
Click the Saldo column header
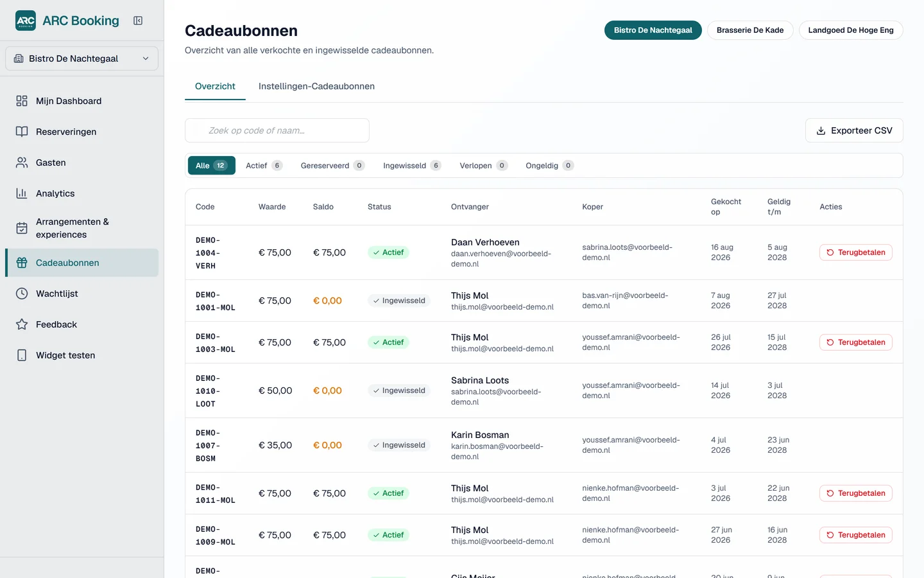(x=323, y=207)
